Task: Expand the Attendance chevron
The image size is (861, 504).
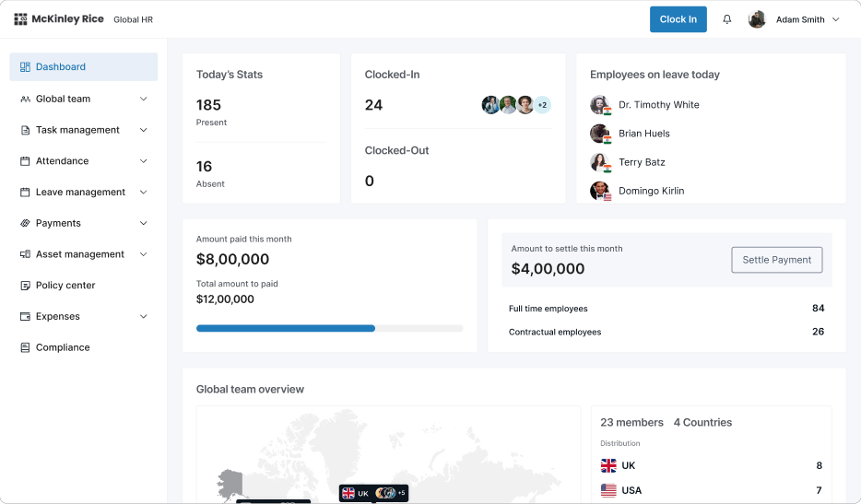Action: [x=143, y=161]
